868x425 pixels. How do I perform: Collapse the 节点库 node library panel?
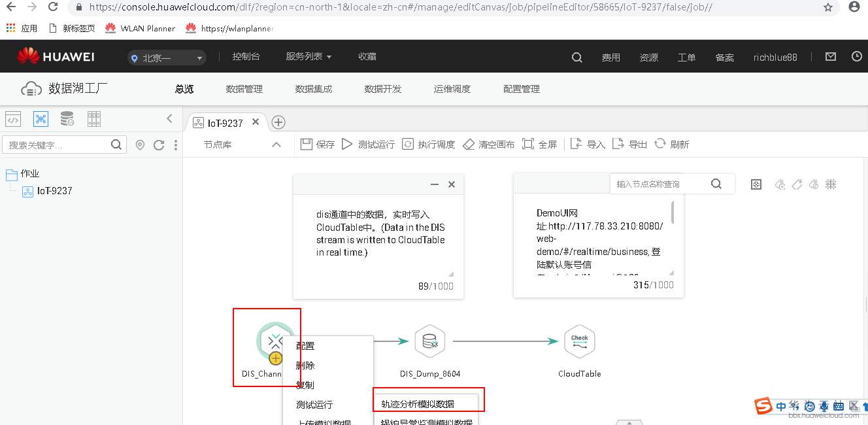(275, 144)
